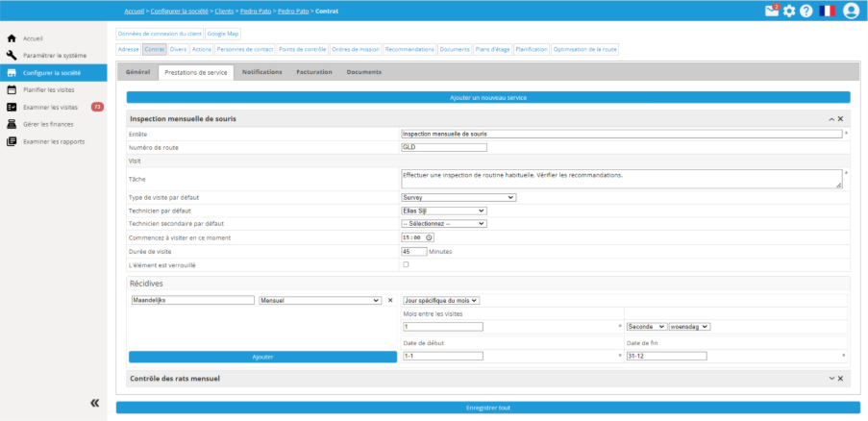This screenshot has height=421, width=868.
Task: Click the Mois entre les visites field
Action: 443,327
